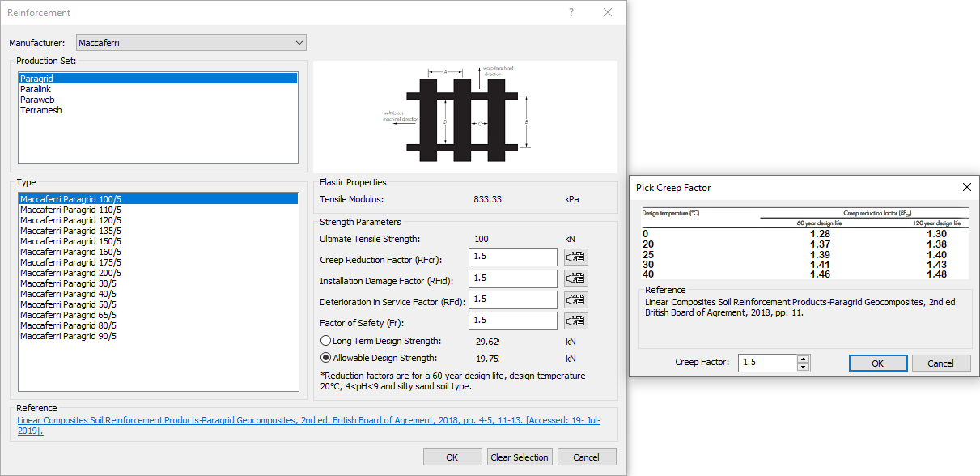980x476 pixels.
Task: Open picker icon for Installation Damage Factor
Action: [575, 278]
